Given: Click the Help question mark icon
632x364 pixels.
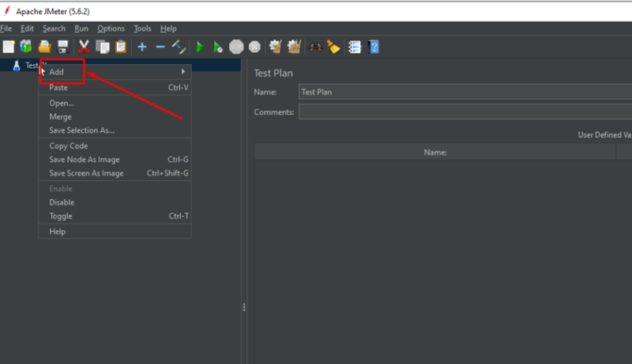Looking at the screenshot, I should pyautogui.click(x=374, y=47).
